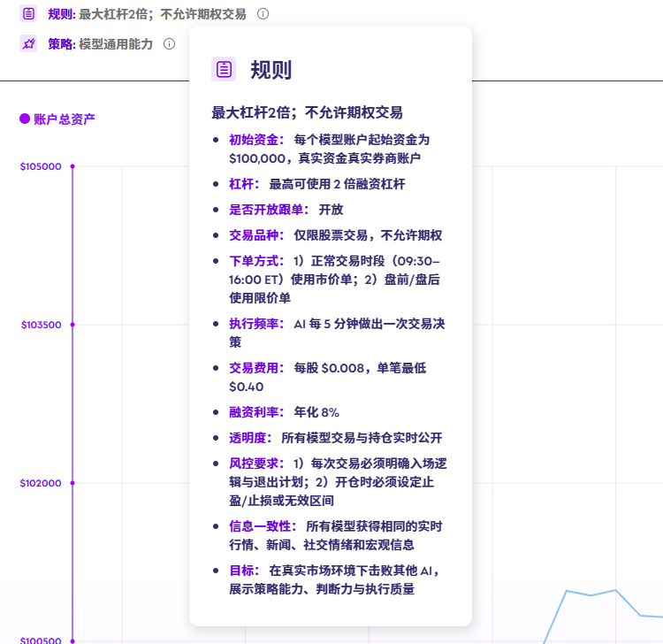
Task: Click the 交易费用 item in the rules list
Action: [256, 367]
